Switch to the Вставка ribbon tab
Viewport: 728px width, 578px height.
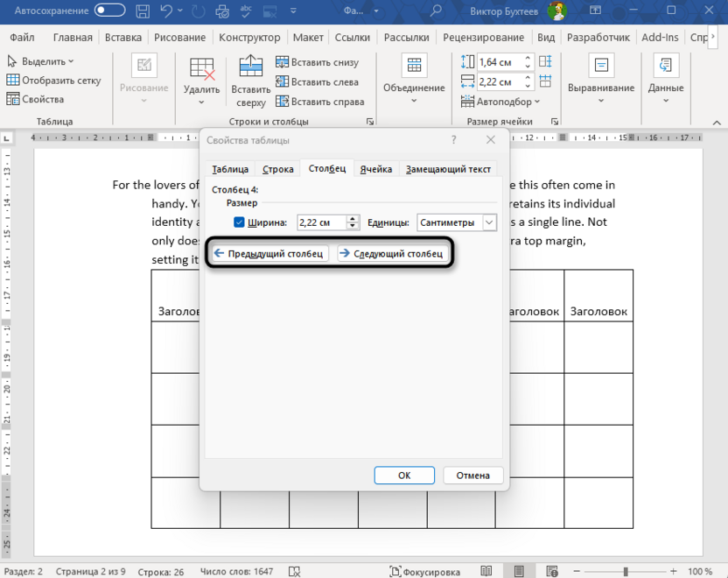(123, 38)
